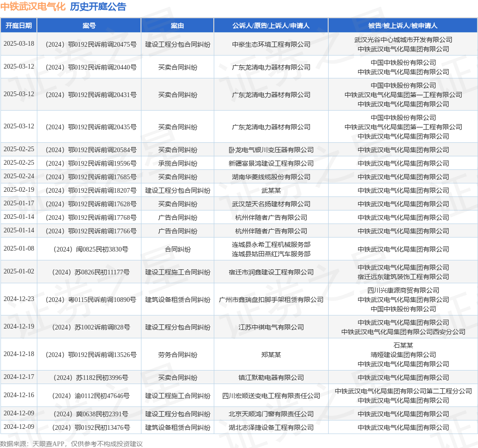Select case number 渝0112民初47646号
This screenshot has width=478, height=448.
pyautogui.click(x=91, y=396)
